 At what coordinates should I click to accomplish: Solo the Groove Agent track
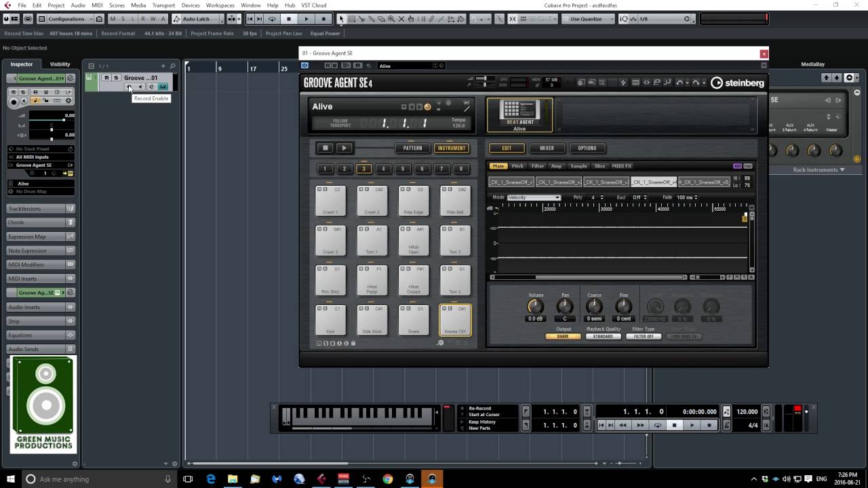click(116, 78)
